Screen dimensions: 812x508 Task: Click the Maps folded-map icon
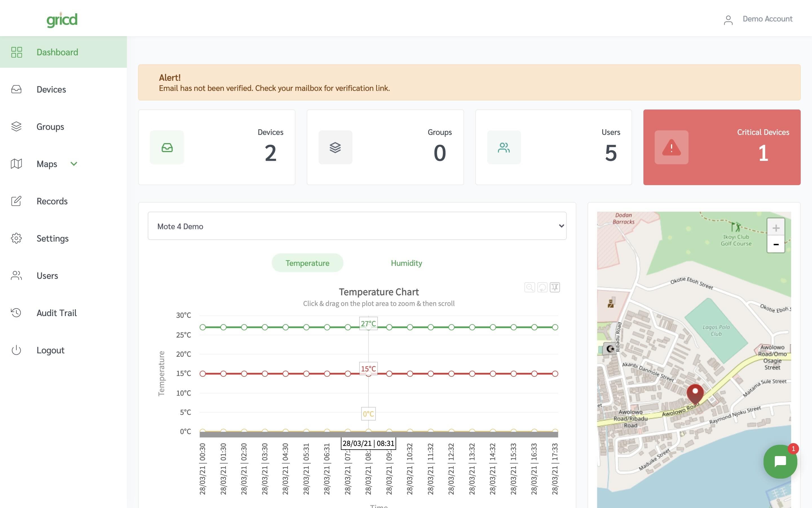(x=16, y=164)
